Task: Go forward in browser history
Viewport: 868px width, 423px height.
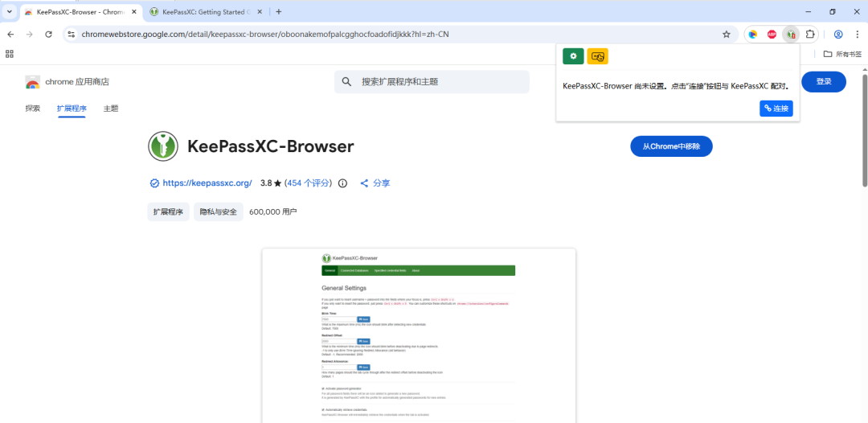Action: tap(30, 35)
